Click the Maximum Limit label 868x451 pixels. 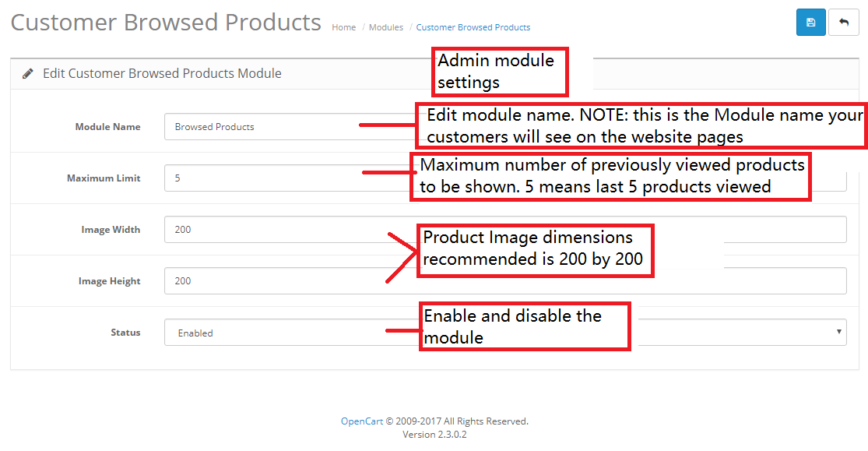pos(104,178)
